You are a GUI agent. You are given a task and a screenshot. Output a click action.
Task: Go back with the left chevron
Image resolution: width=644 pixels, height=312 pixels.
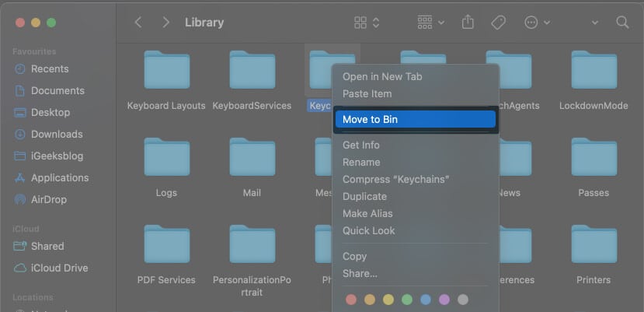(138, 23)
